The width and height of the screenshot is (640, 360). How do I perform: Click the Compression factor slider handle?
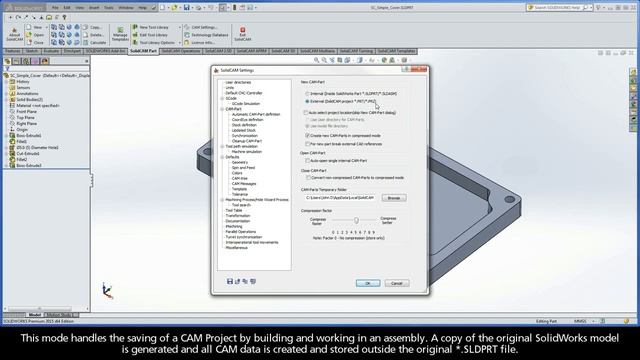356,220
